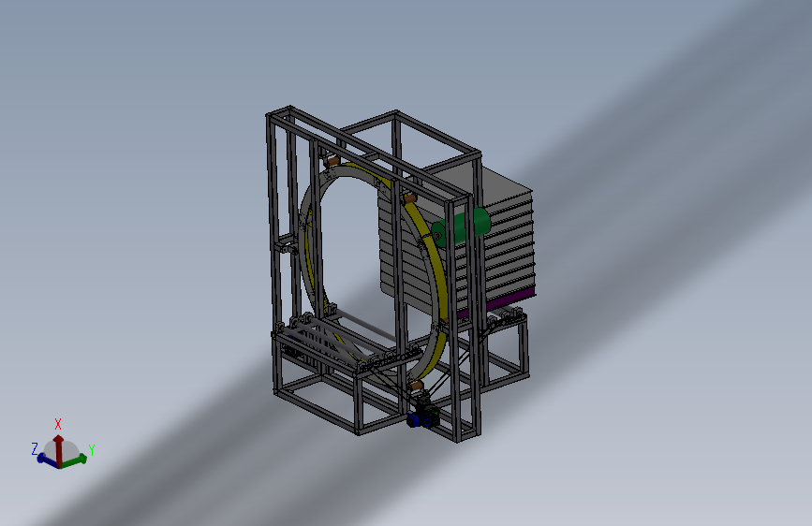Select the green cylinder roll on the machine
The height and width of the screenshot is (526, 812).
tap(461, 226)
